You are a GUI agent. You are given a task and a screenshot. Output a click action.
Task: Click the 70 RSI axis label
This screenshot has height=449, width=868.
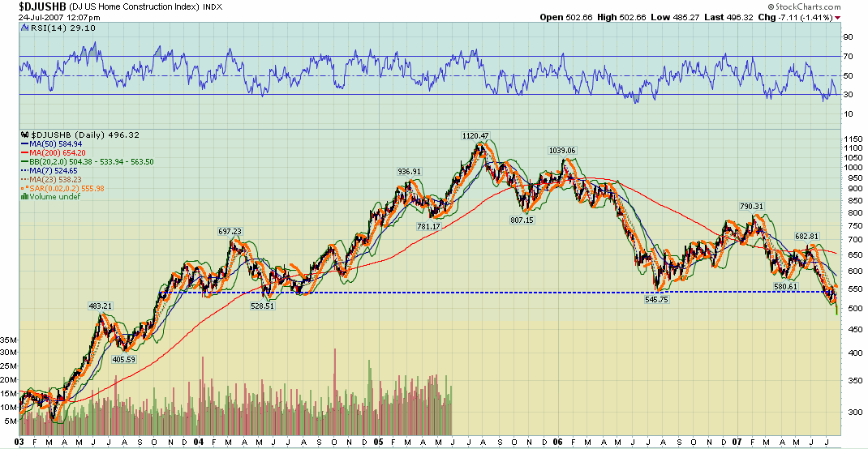click(x=847, y=57)
